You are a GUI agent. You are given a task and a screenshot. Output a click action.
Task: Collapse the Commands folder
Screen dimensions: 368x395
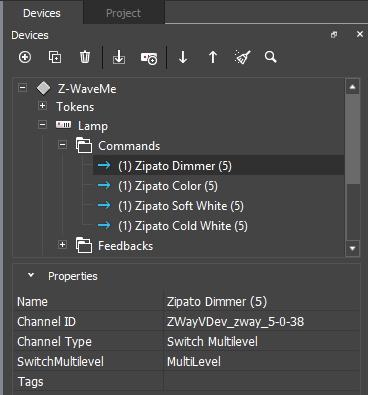[x=62, y=145]
